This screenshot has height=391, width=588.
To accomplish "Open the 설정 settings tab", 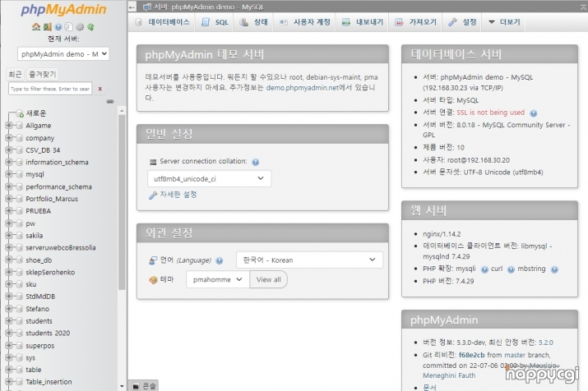I will pyautogui.click(x=462, y=22).
